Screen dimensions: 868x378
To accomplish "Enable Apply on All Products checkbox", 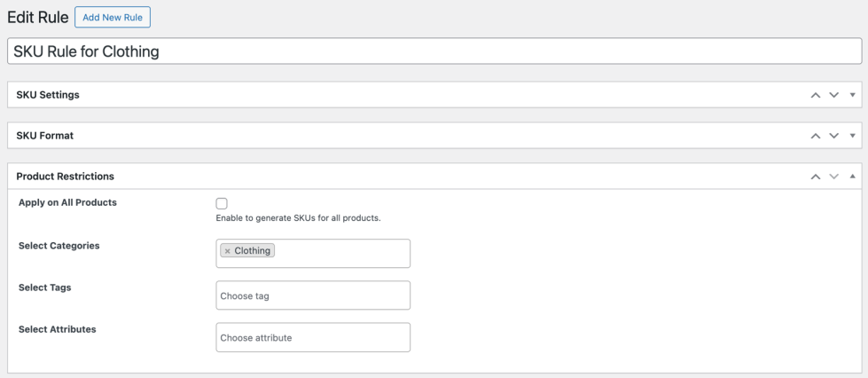I will (x=222, y=203).
